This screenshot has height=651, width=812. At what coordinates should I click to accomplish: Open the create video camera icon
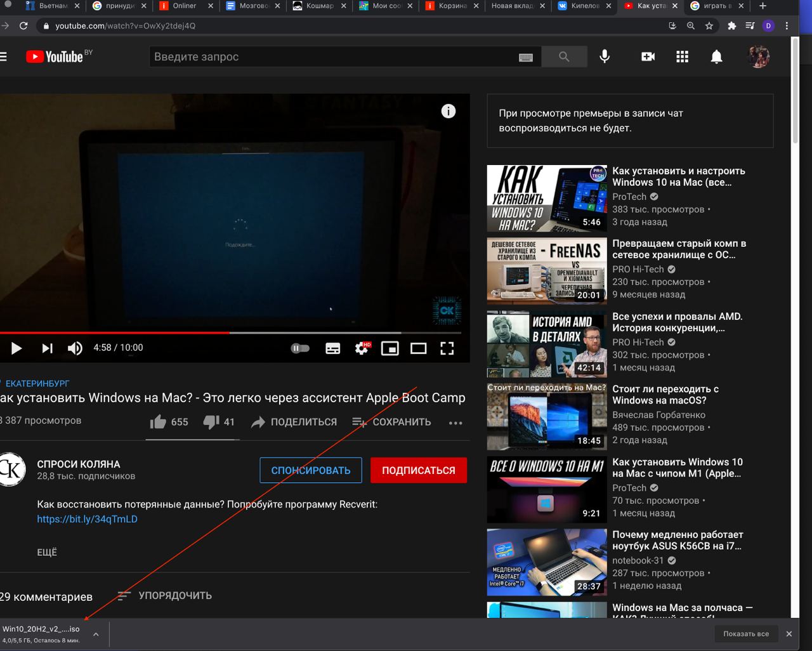[x=648, y=56]
